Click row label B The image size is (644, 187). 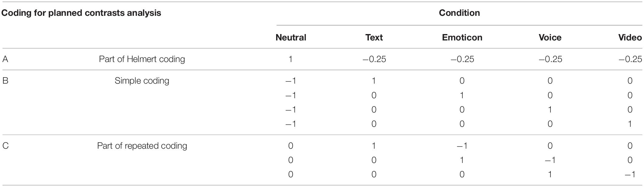(x=5, y=81)
